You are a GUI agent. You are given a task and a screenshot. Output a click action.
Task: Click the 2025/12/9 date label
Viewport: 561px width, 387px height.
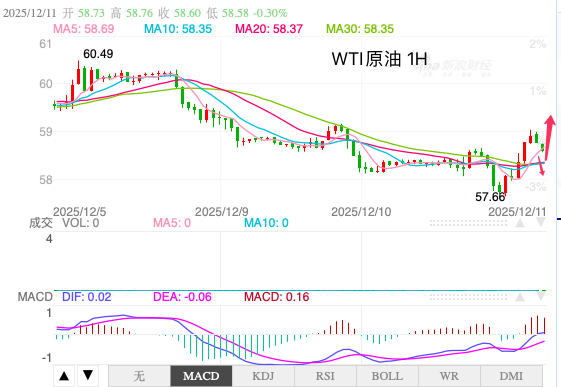click(x=221, y=212)
